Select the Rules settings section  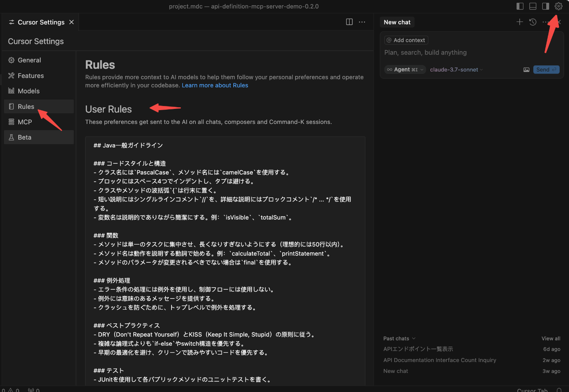pyautogui.click(x=39, y=106)
